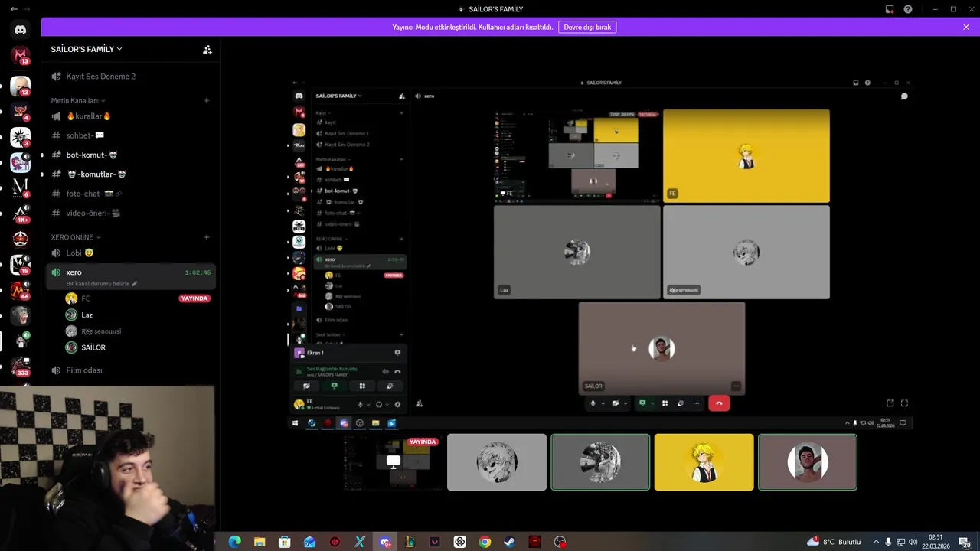Open the server icon with 4 badge
This screenshot has width=980, height=551.
pos(21,112)
